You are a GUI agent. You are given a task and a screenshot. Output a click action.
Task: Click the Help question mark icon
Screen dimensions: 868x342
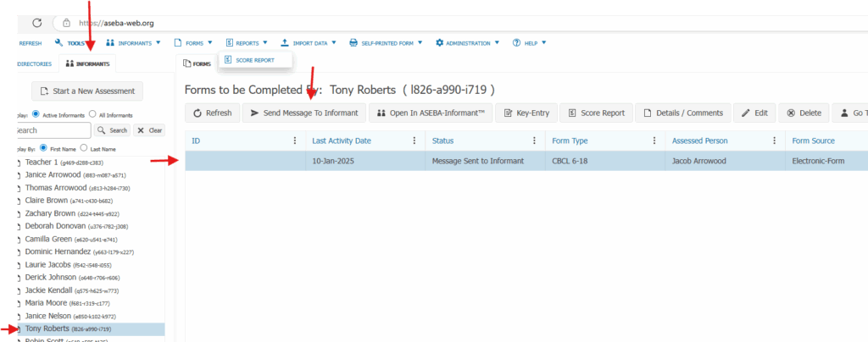[516, 42]
